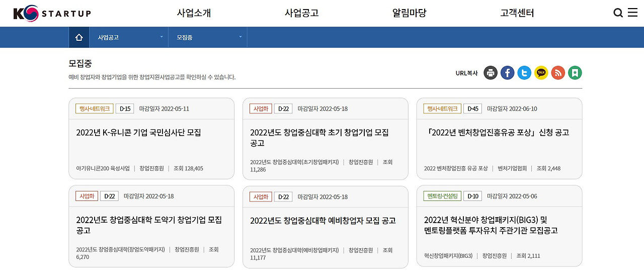
Task: Click deadline text 마감일자 2022-05-11
Action: pos(164,109)
